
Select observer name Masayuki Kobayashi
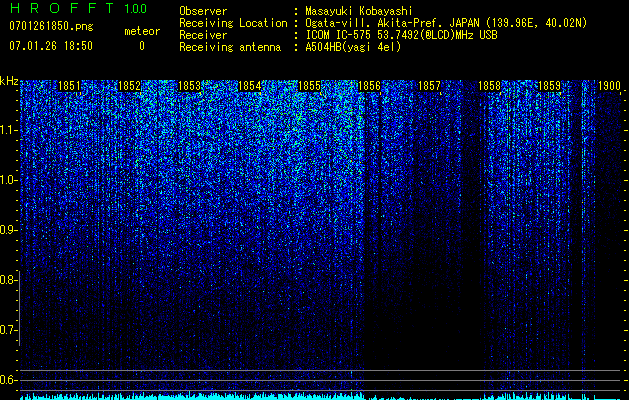pyautogui.click(x=359, y=11)
